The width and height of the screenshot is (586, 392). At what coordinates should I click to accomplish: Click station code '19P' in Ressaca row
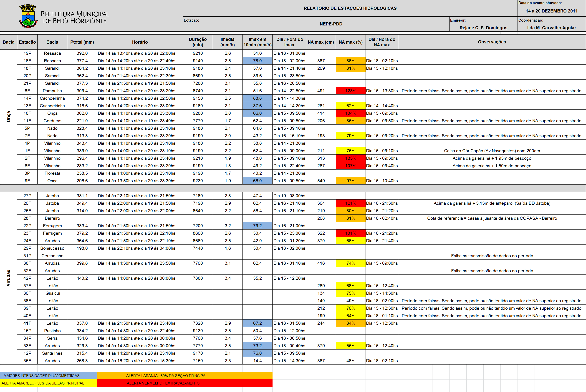coord(27,53)
